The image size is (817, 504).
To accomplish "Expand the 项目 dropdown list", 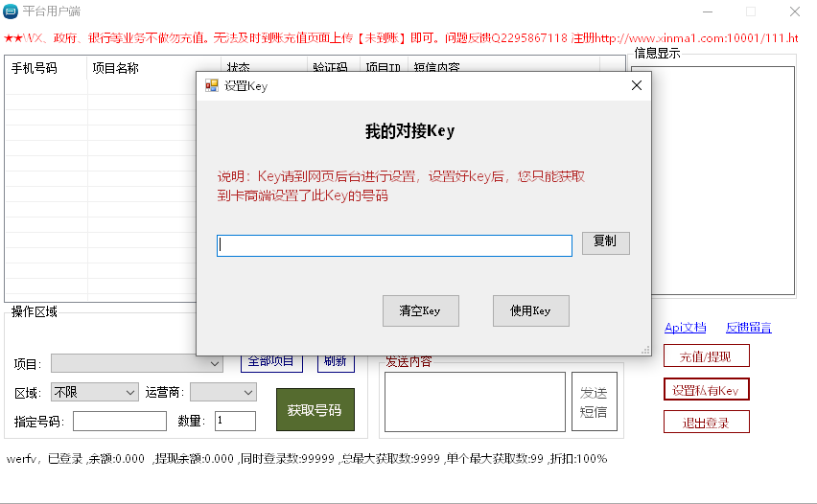I will tap(136, 364).
